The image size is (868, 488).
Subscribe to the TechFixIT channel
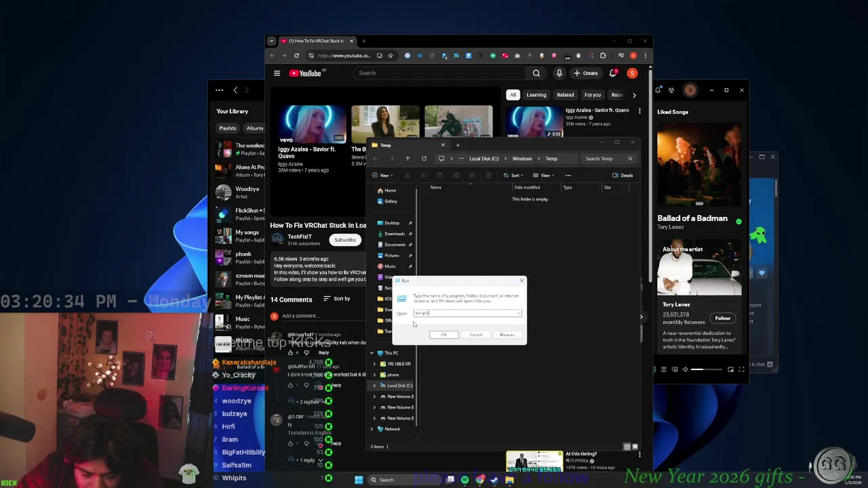click(x=344, y=240)
